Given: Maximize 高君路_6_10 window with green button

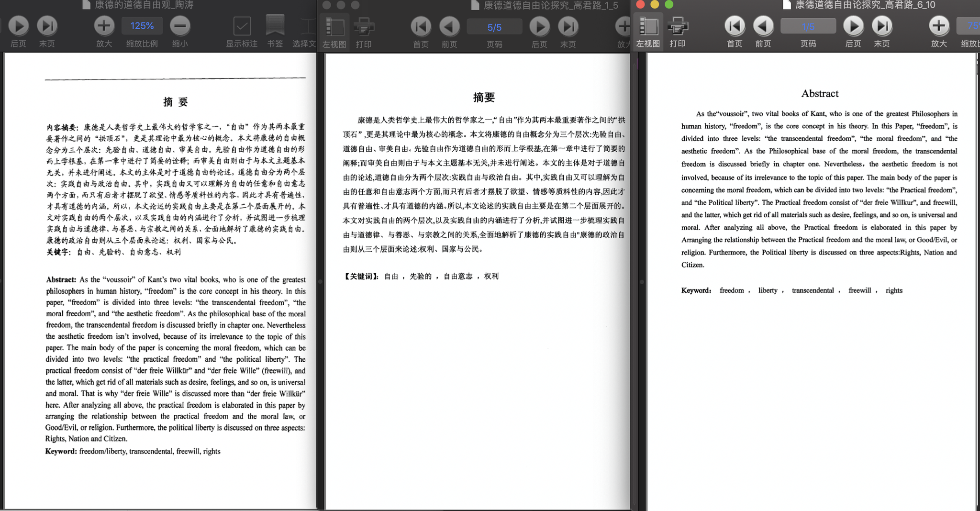Looking at the screenshot, I should click(x=669, y=4).
